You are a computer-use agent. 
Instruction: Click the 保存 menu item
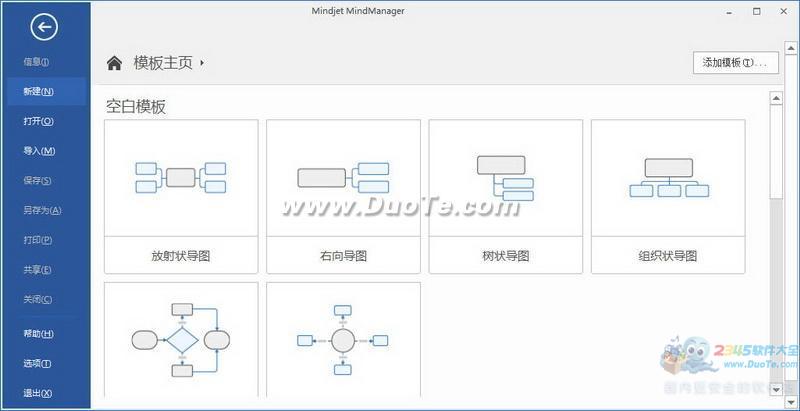coord(37,181)
